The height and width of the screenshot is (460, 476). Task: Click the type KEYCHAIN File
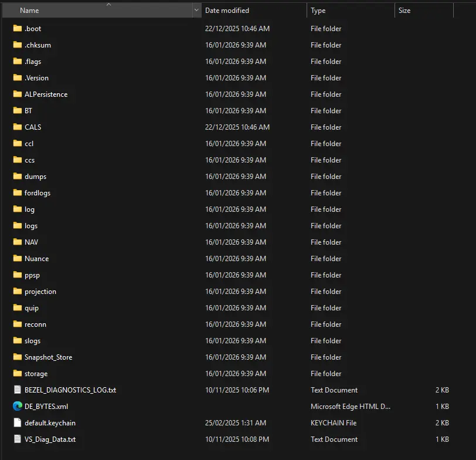point(334,422)
